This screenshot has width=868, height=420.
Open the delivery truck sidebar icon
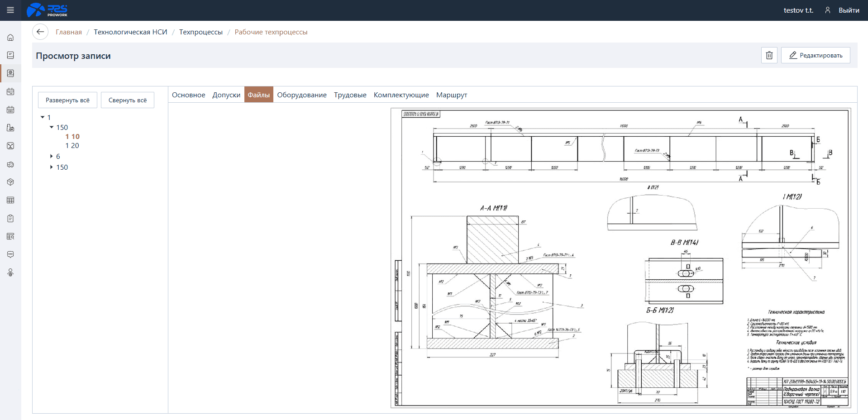(x=10, y=164)
